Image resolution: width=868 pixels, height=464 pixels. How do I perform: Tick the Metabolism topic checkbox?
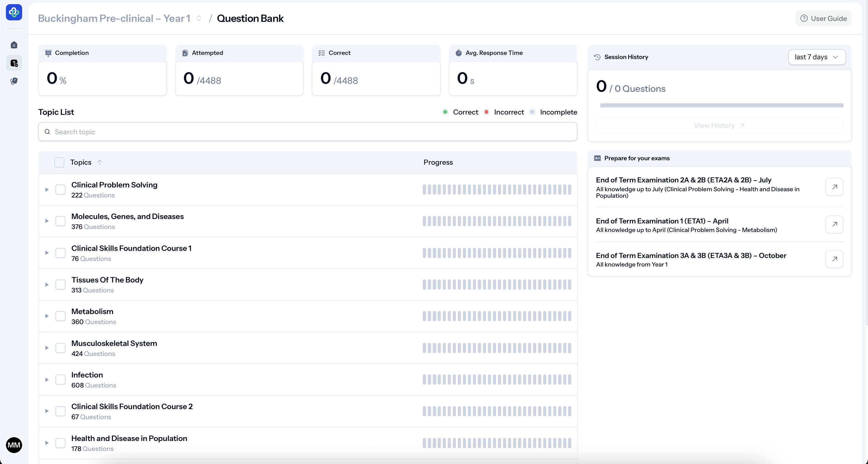tap(60, 316)
